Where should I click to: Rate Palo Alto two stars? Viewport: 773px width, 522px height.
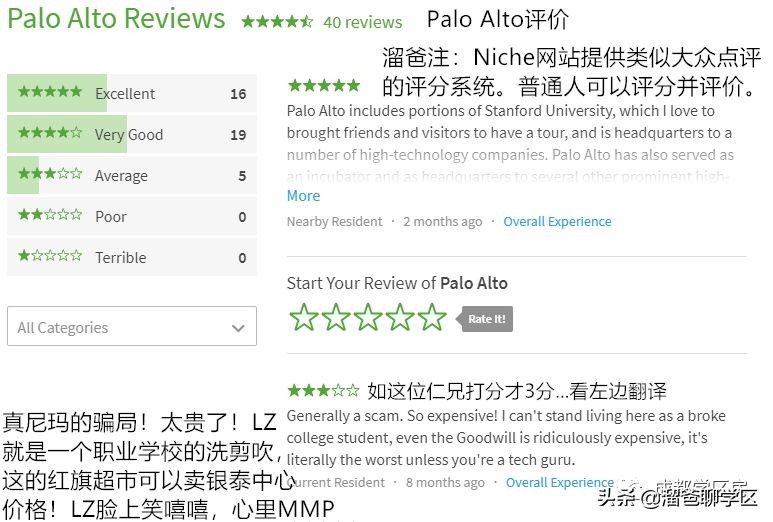(336, 317)
